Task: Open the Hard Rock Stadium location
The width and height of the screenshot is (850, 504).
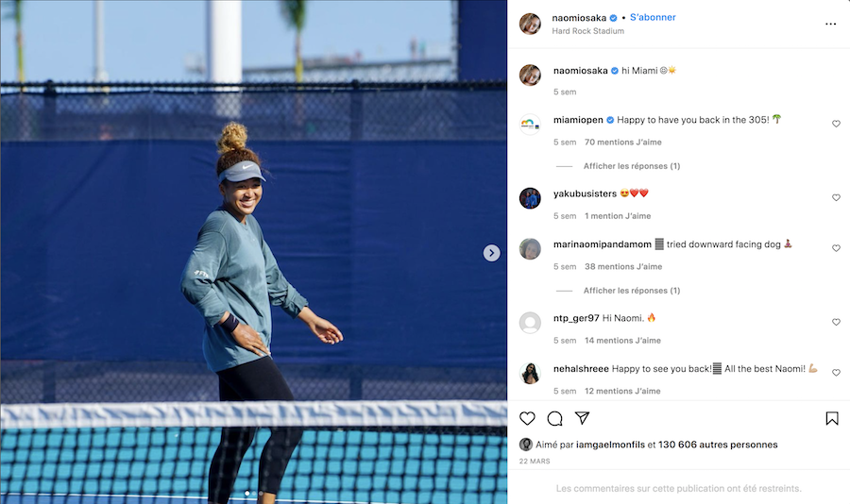Action: tap(587, 31)
